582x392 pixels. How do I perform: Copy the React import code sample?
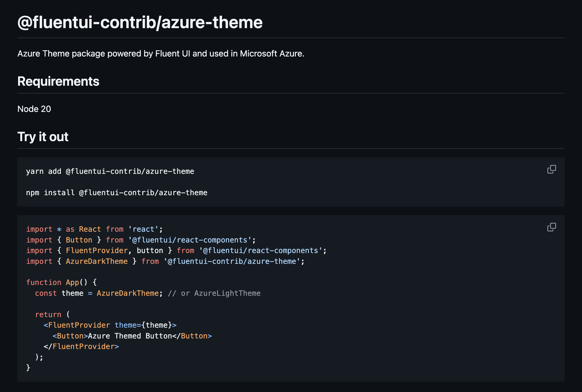click(x=551, y=227)
